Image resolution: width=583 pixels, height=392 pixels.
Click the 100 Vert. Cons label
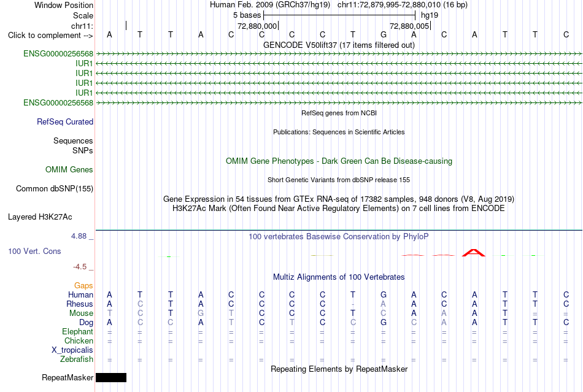[34, 251]
